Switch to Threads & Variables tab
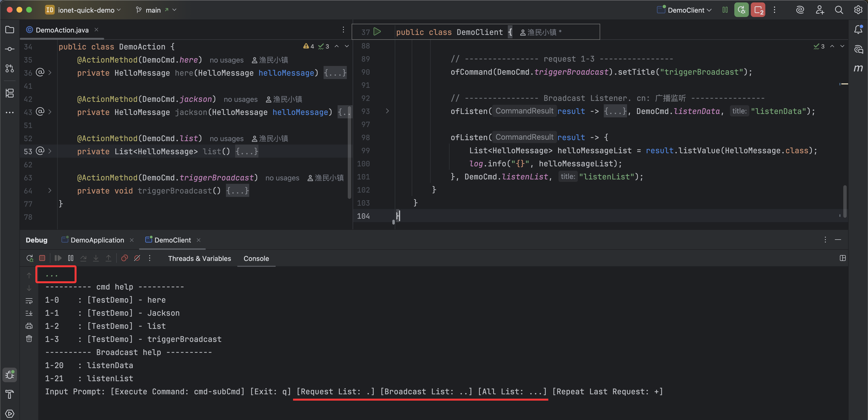This screenshot has width=868, height=420. [200, 259]
